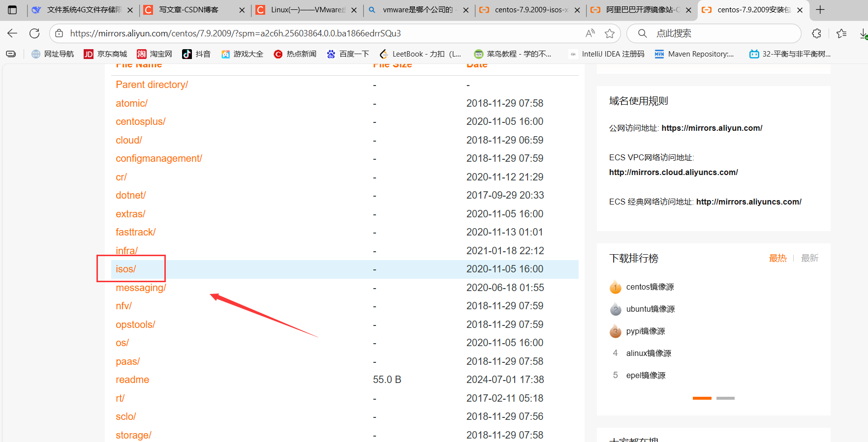This screenshot has height=442, width=868.
Task: Open the messaging/ directory
Action: [x=141, y=288]
